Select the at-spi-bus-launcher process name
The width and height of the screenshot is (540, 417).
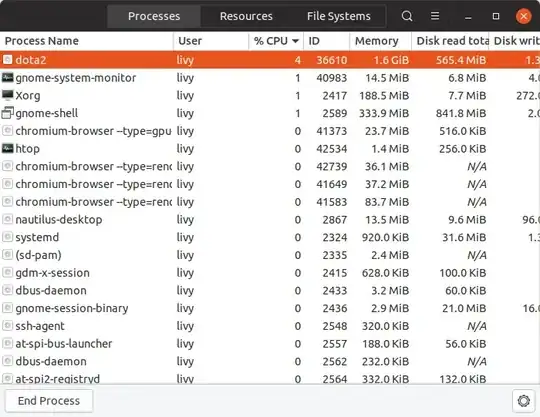point(64,344)
